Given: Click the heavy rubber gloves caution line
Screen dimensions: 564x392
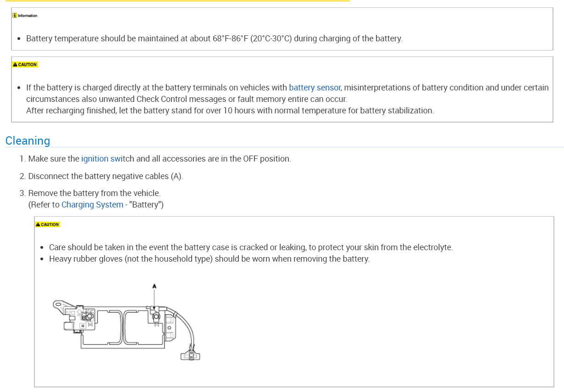Looking at the screenshot, I should click(x=209, y=259).
